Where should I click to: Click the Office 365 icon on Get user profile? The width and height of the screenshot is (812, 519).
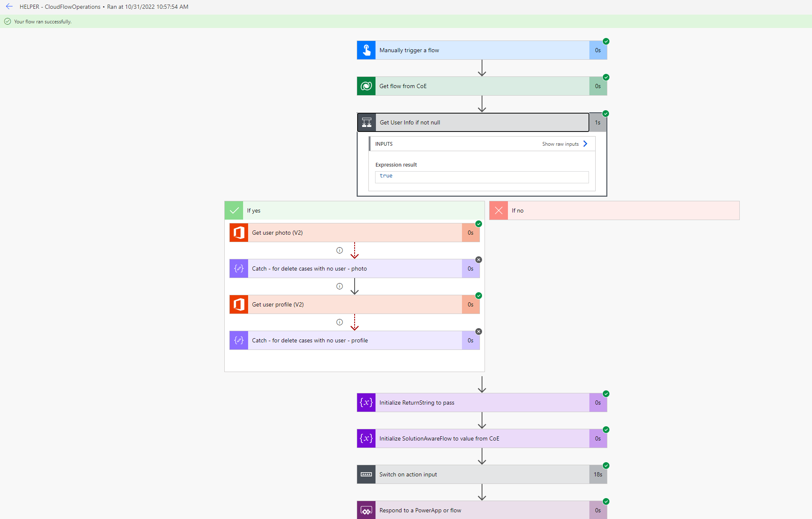pyautogui.click(x=239, y=304)
